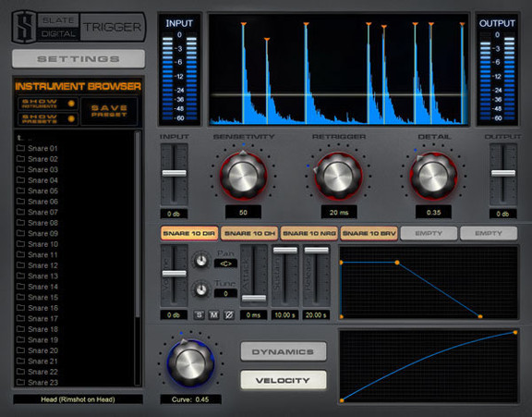
Task: Click the Snare 11 folder icon
Action: click(20, 254)
